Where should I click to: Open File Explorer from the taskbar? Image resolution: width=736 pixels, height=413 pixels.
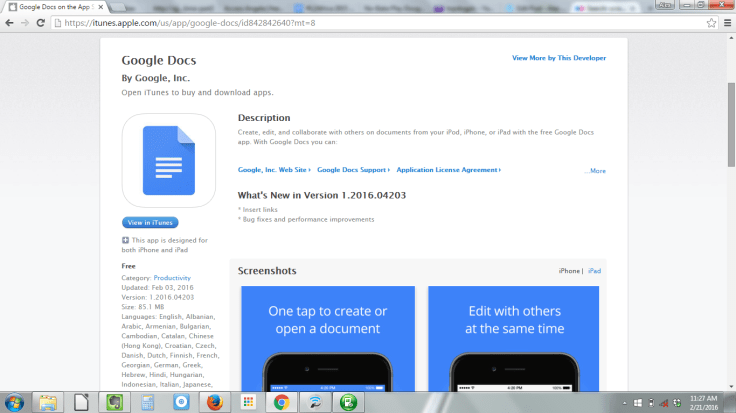pos(48,403)
